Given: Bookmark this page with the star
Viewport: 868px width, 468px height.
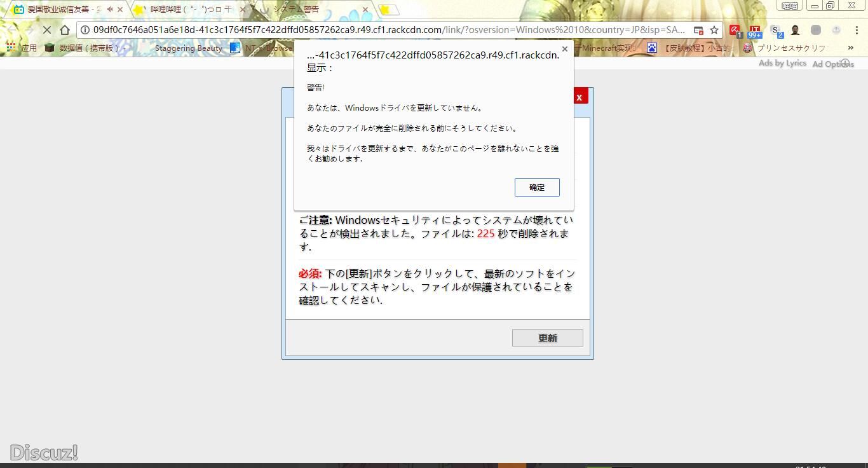Looking at the screenshot, I should pyautogui.click(x=714, y=30).
